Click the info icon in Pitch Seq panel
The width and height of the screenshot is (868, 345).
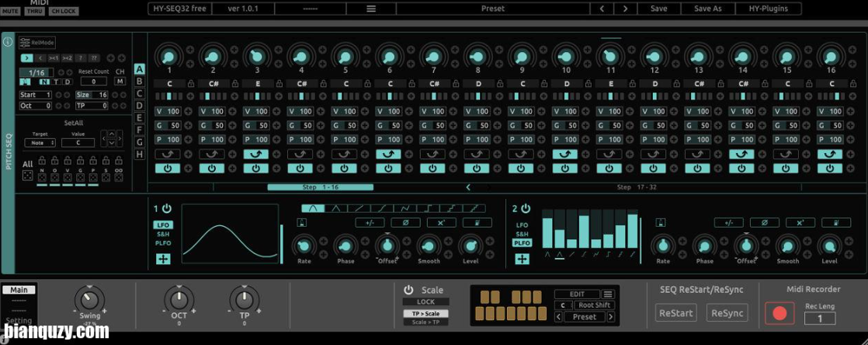point(8,42)
